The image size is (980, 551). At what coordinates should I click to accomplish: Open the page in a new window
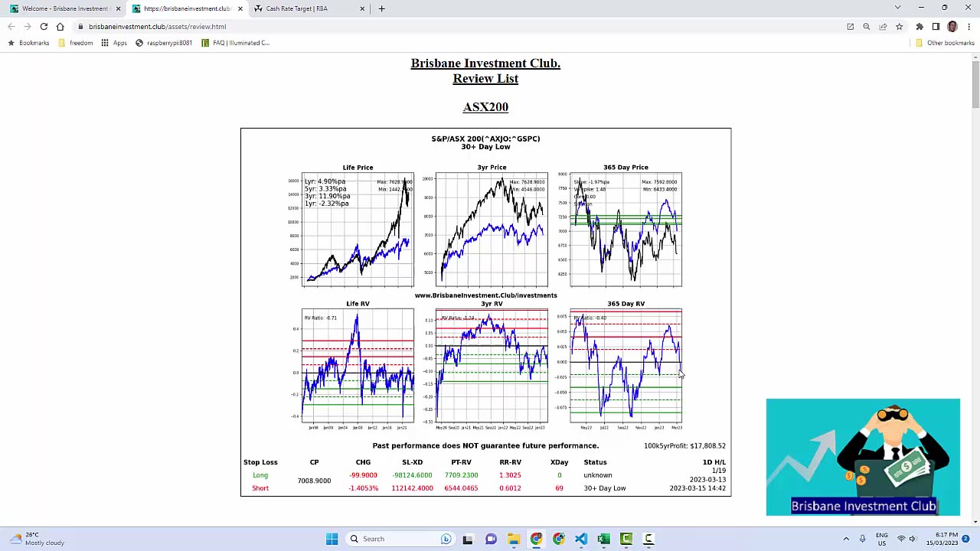[x=850, y=27]
